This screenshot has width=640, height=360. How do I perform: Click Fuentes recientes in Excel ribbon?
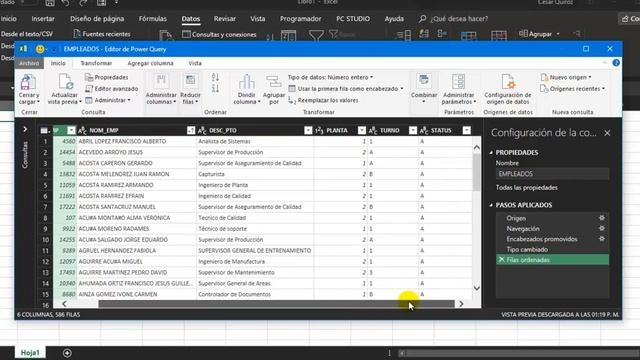(x=102, y=34)
